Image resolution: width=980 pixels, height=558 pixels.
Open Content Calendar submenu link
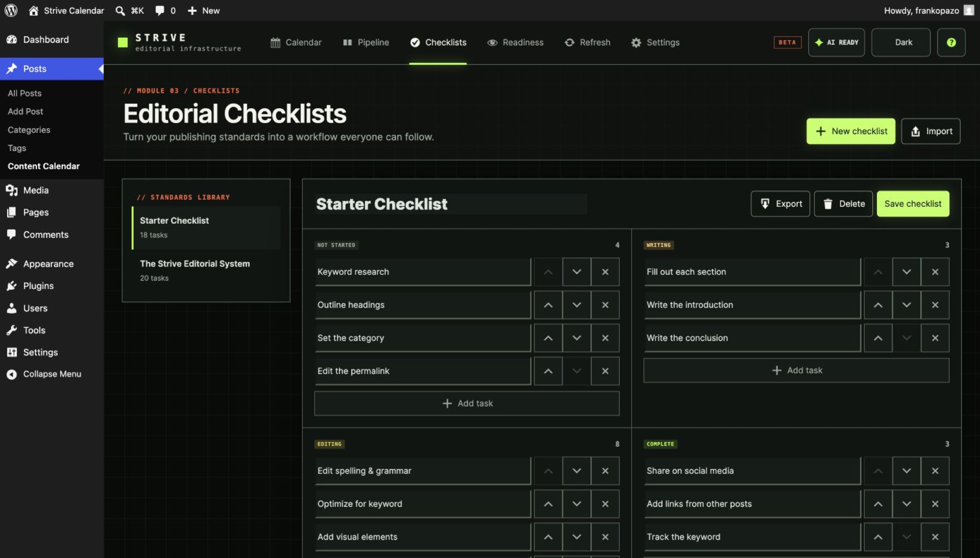coord(43,166)
